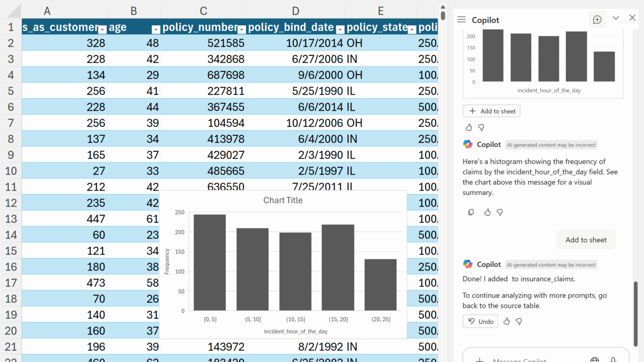The height and width of the screenshot is (362, 644).
Task: Click thumbs up below the Copilot chart preview
Action: coord(469,127)
